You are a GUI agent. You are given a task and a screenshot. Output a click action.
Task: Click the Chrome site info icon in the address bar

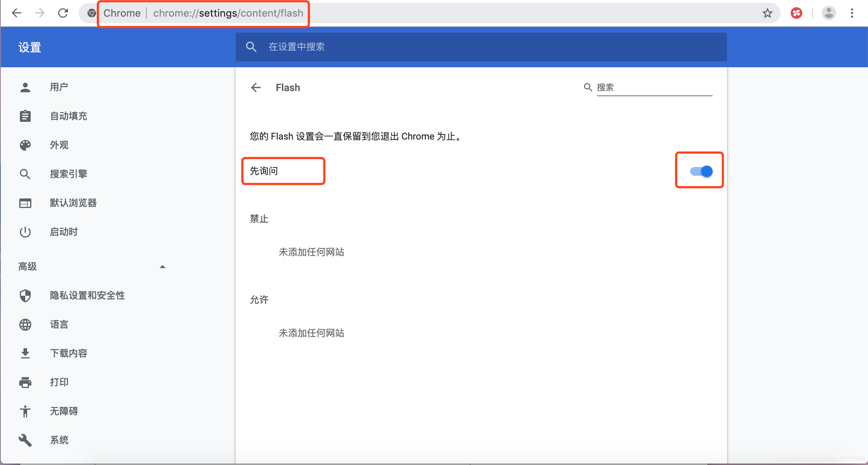(91, 13)
